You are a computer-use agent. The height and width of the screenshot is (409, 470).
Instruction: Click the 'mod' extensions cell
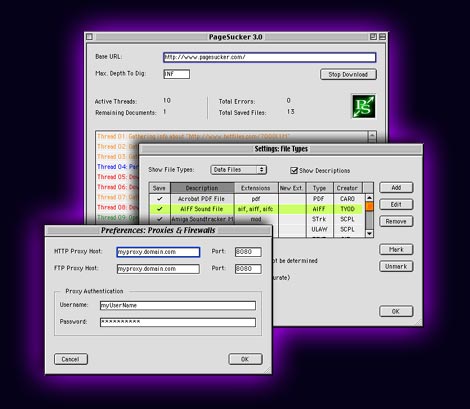click(256, 219)
